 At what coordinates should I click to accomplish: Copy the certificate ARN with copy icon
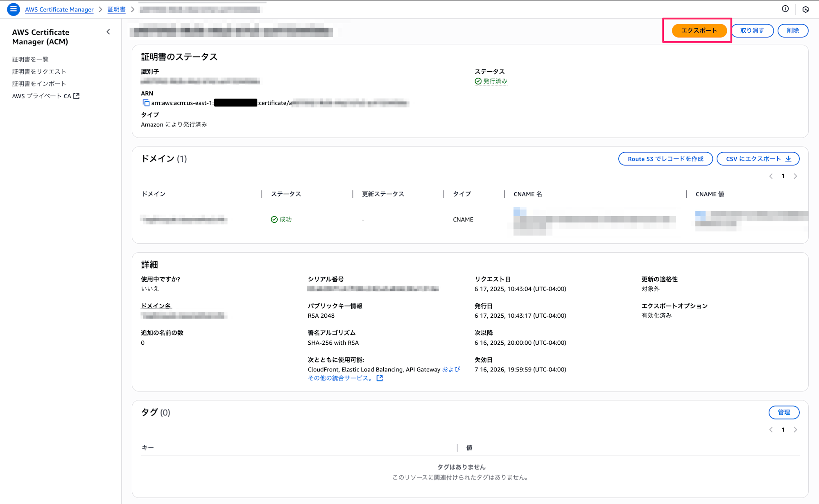[x=146, y=103]
